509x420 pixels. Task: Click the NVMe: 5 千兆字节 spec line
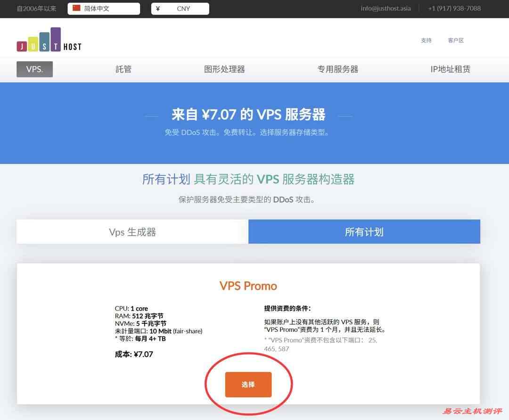[140, 323]
